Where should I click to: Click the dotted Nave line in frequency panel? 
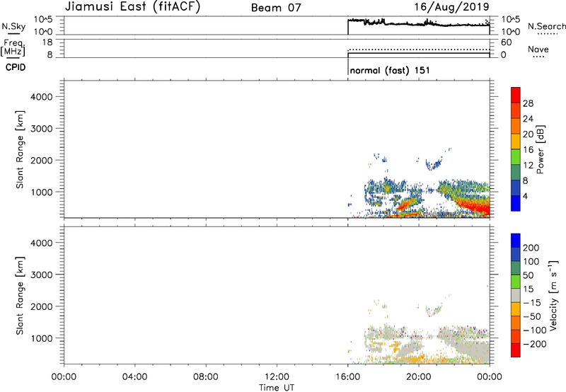419,50
